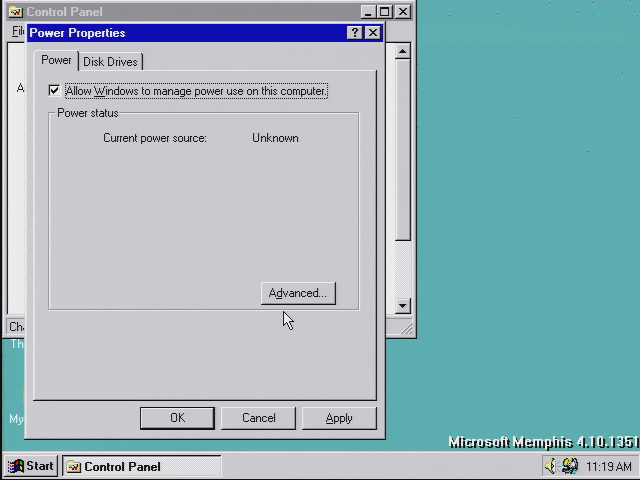
Task: Cancel the Power Properties dialog
Action: click(258, 418)
